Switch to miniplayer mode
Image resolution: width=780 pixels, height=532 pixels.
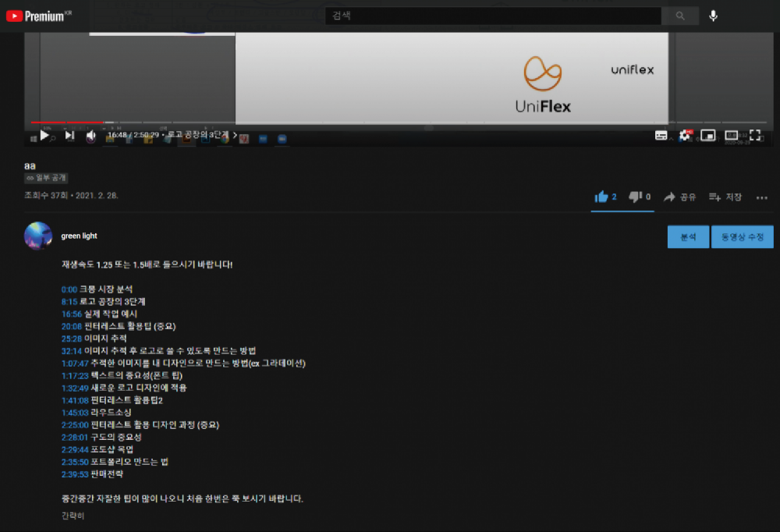[708, 136]
